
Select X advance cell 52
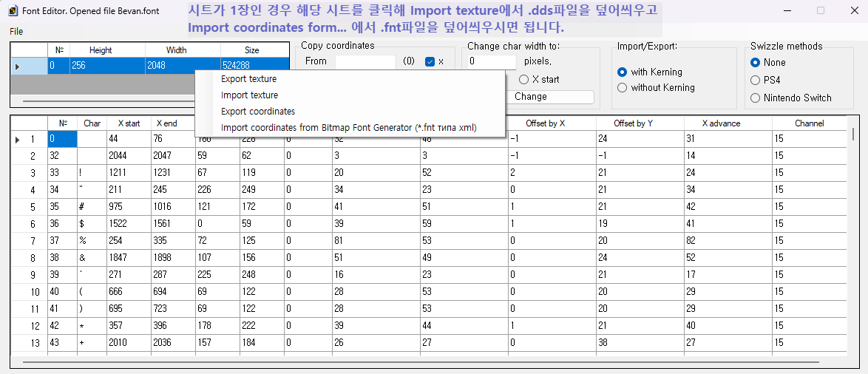(728, 258)
